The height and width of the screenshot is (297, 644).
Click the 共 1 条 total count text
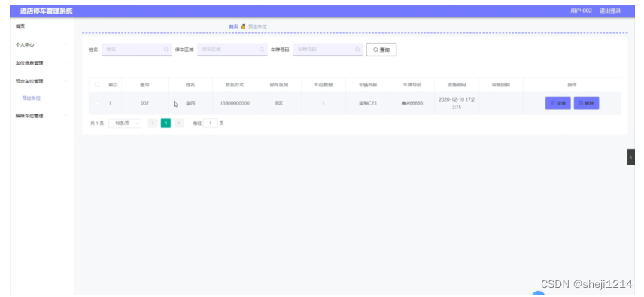[x=97, y=123]
